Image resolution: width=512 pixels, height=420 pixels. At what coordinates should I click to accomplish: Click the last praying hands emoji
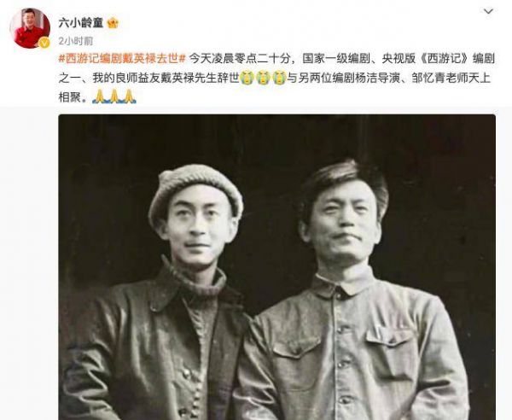tap(130, 96)
